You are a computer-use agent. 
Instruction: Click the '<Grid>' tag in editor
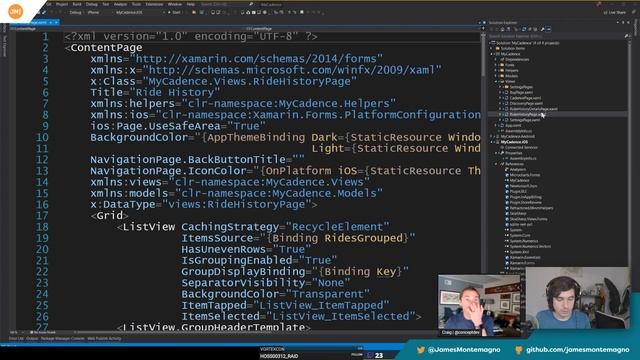coord(109,216)
